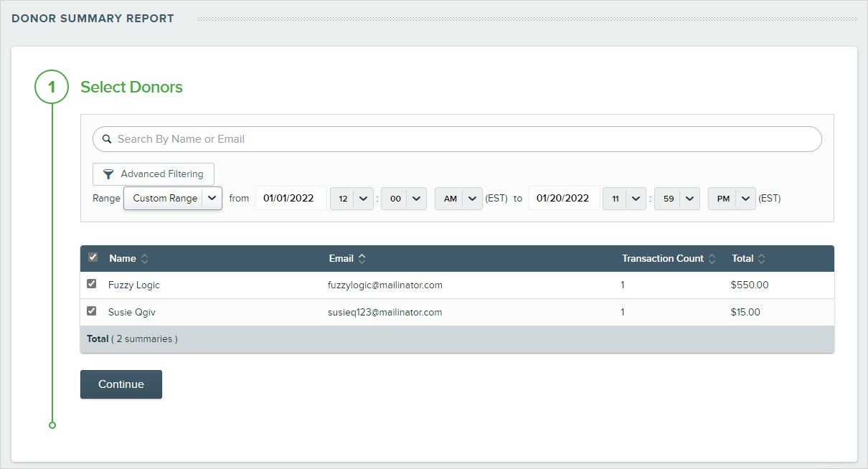Open the start hour dropdown showing 12
Image resolution: width=868 pixels, height=469 pixels.
(352, 199)
